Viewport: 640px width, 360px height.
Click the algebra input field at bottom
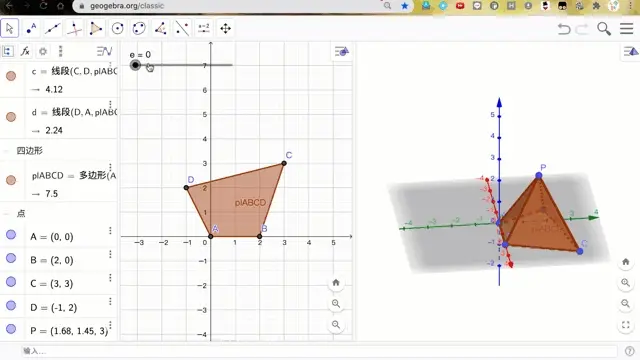coord(319,351)
